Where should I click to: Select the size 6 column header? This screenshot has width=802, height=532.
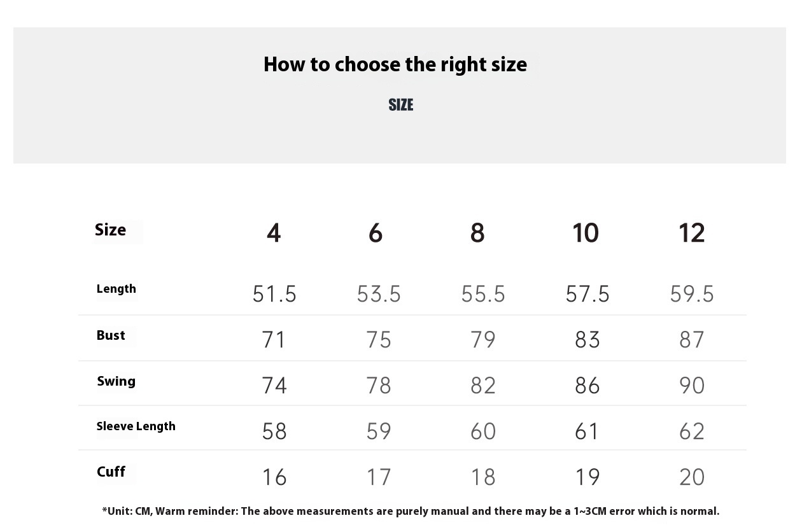(x=376, y=233)
